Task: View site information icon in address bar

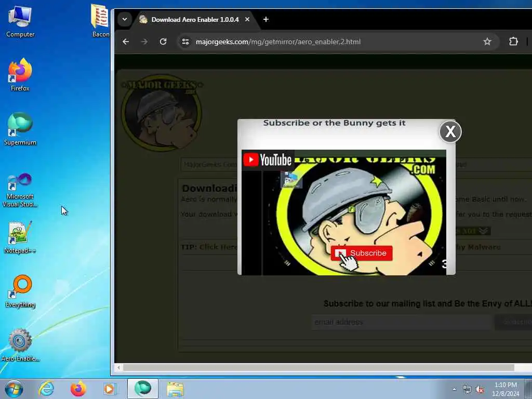Action: coord(185,42)
